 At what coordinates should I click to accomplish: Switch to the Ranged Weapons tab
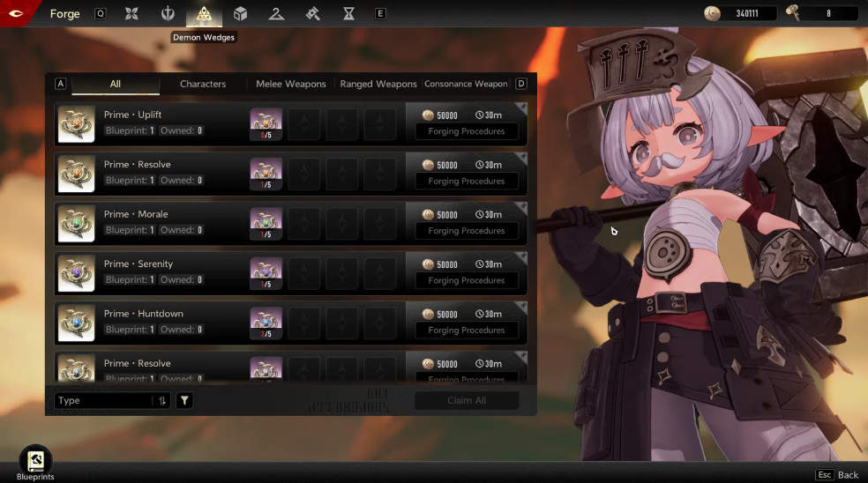378,84
